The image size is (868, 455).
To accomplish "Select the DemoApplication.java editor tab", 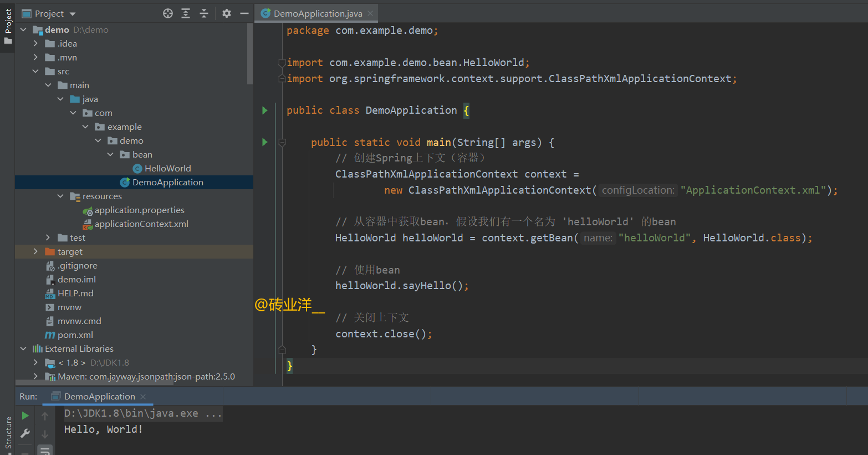I will (x=318, y=13).
